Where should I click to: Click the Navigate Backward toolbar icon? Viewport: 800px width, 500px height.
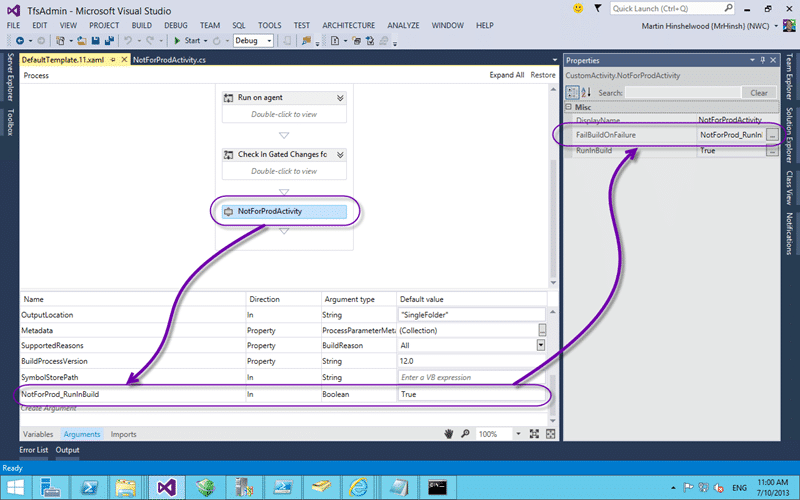[x=20, y=41]
